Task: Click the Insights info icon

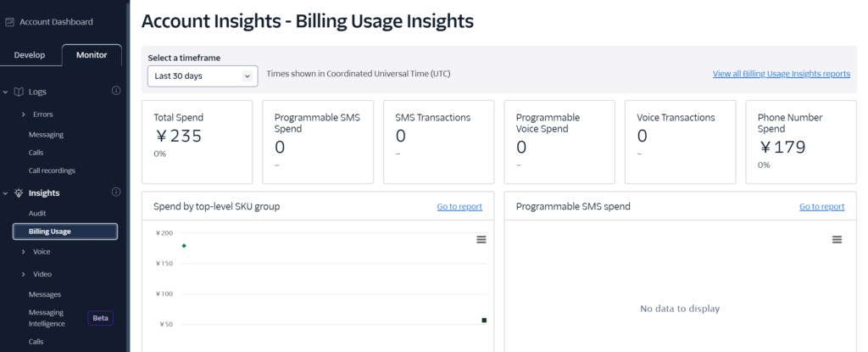Action: point(116,192)
